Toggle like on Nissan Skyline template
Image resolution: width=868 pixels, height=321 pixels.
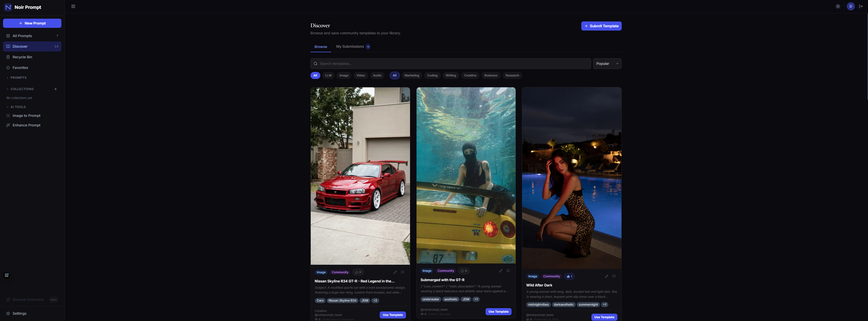(x=358, y=272)
